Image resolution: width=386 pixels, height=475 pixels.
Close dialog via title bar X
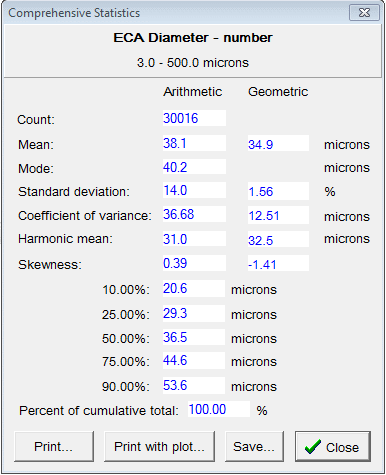(x=364, y=13)
